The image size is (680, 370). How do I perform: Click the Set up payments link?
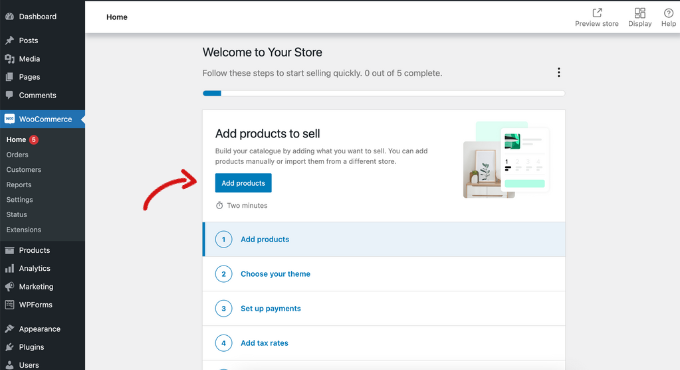click(x=271, y=308)
